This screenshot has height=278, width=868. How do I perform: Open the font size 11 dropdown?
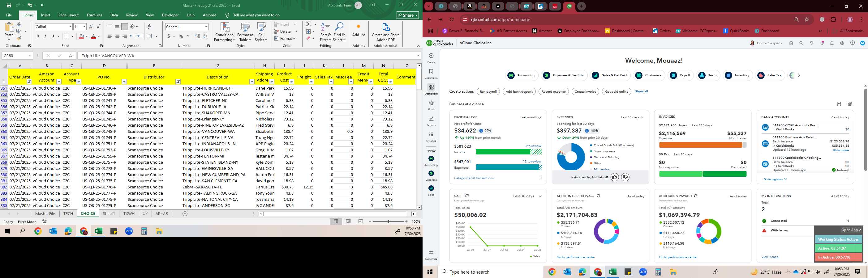point(84,27)
